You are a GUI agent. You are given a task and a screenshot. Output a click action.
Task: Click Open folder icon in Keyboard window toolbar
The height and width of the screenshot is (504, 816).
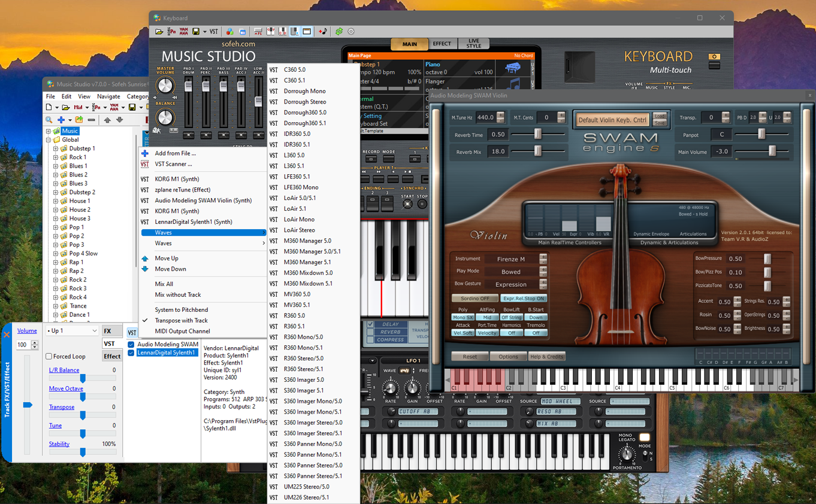click(x=159, y=31)
